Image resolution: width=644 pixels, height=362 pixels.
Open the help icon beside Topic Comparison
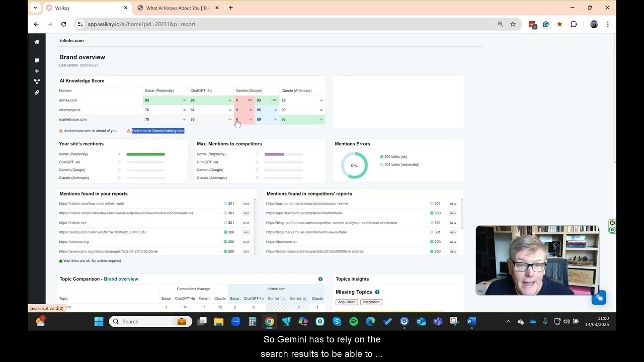[320, 279]
